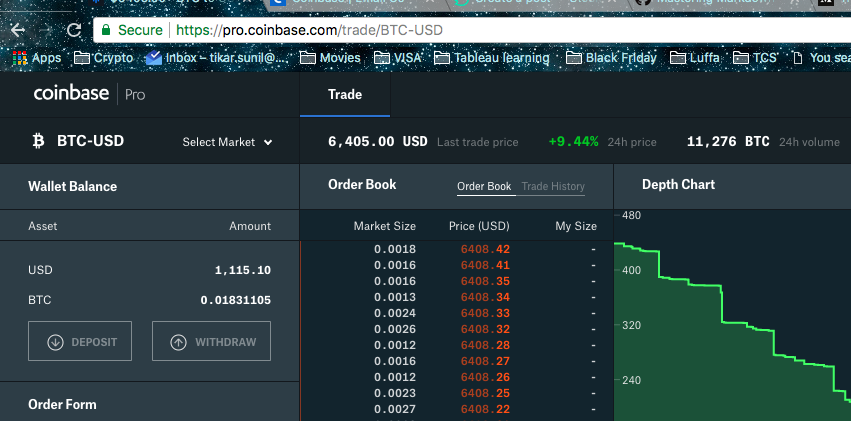Click the browser back arrow
Screen dimensions: 851x421
(17, 30)
